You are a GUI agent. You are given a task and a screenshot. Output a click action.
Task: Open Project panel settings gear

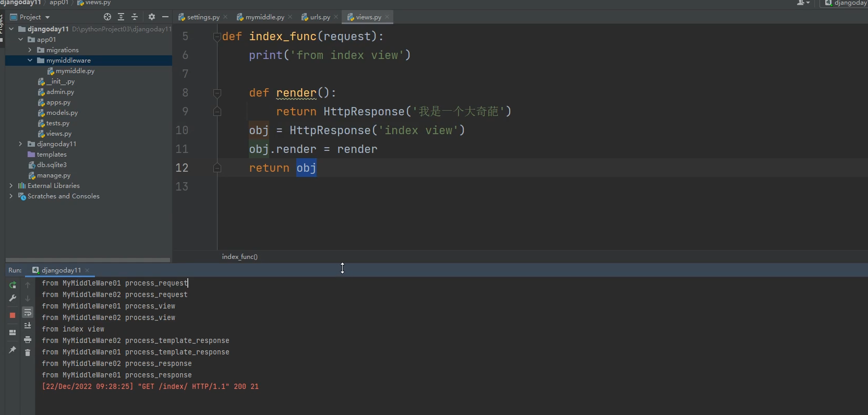point(152,17)
